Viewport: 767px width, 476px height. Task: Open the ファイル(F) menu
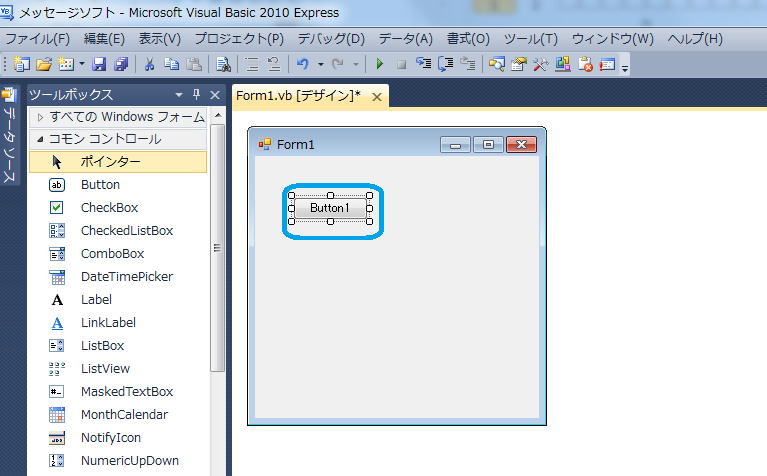pyautogui.click(x=37, y=39)
